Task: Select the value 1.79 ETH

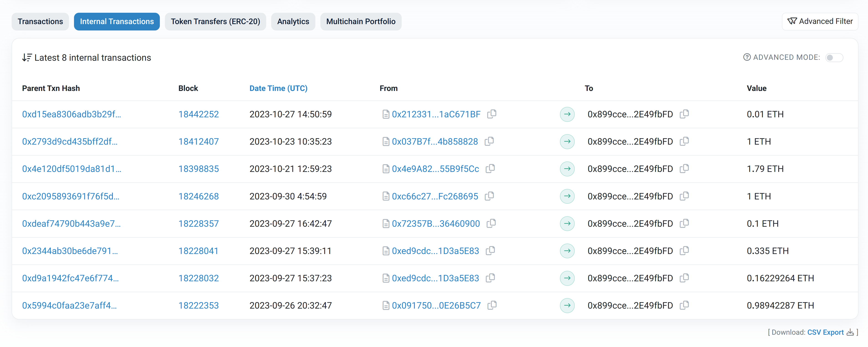Action: coord(765,169)
